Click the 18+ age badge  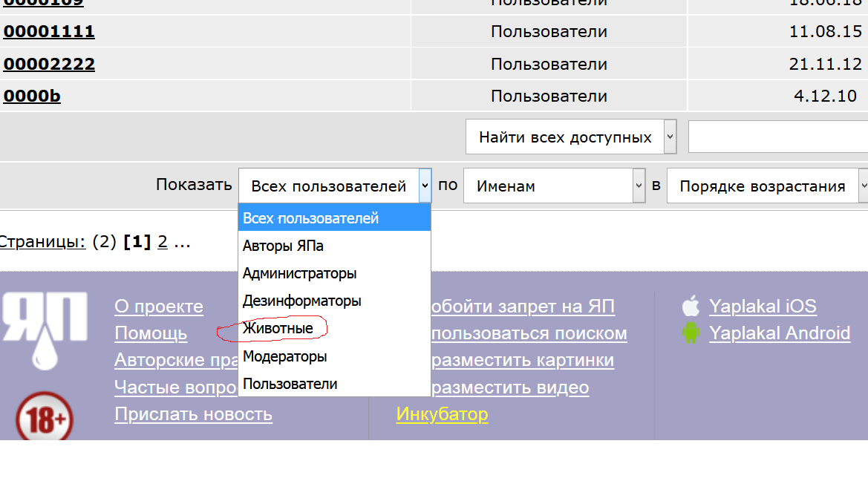pyautogui.click(x=45, y=417)
